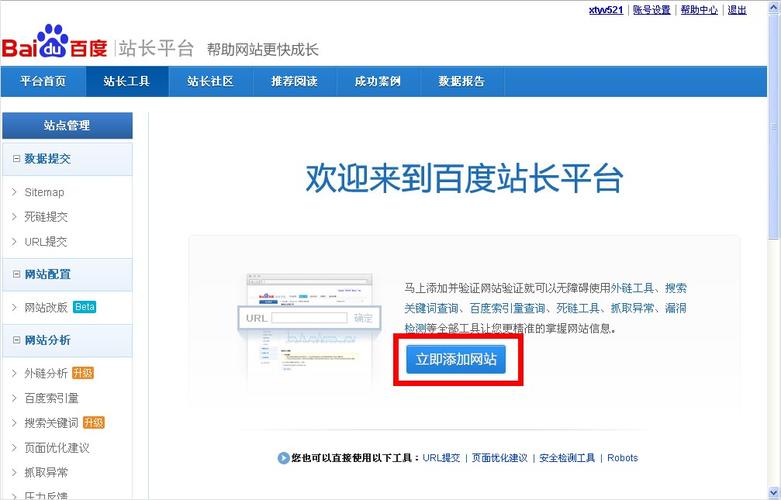Open the 站点管理 sidebar header
This screenshot has height=500, width=781.
click(x=67, y=125)
